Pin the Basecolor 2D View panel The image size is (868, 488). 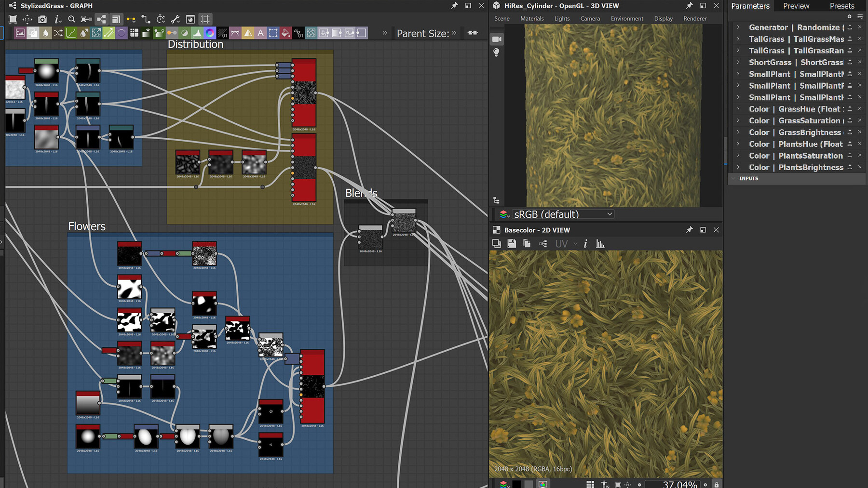click(690, 230)
